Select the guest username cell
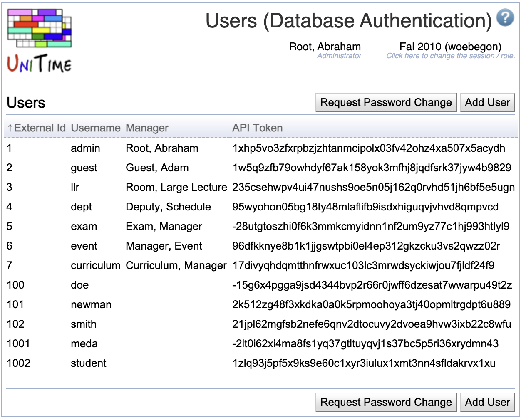The image size is (521, 420). tap(84, 168)
